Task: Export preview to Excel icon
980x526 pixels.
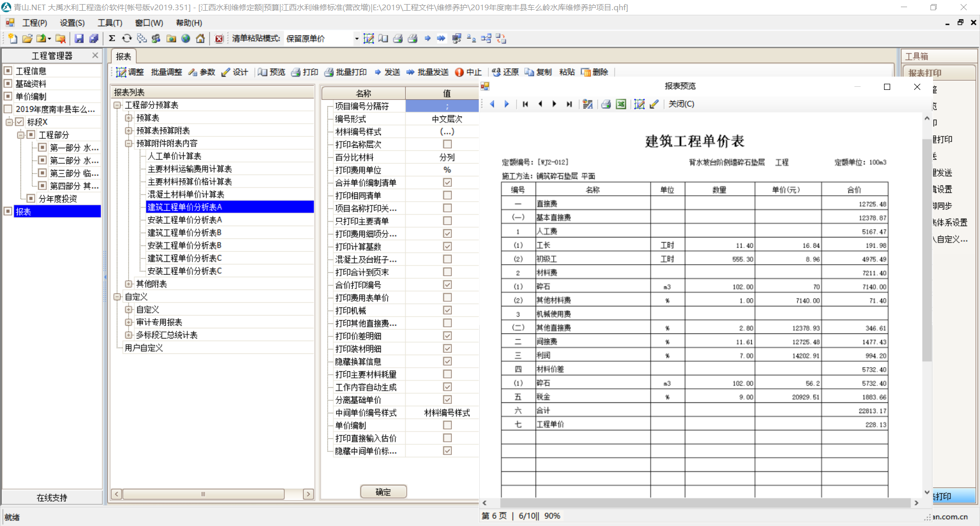Action: 621,104
